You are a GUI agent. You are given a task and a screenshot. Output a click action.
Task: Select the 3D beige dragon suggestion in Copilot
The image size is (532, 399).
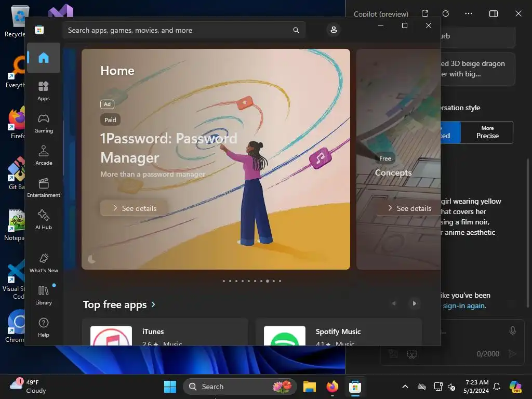point(478,69)
